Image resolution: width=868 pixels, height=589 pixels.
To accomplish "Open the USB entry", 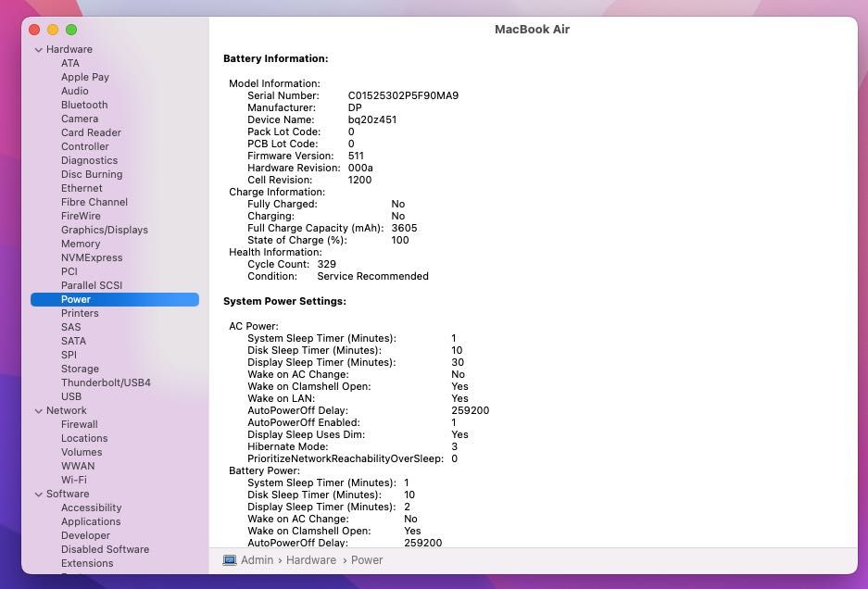I will coord(71,396).
